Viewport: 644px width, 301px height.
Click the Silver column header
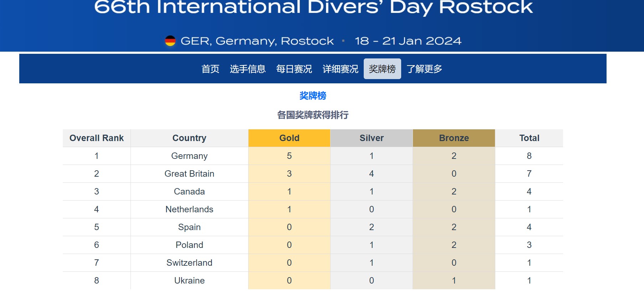(371, 138)
